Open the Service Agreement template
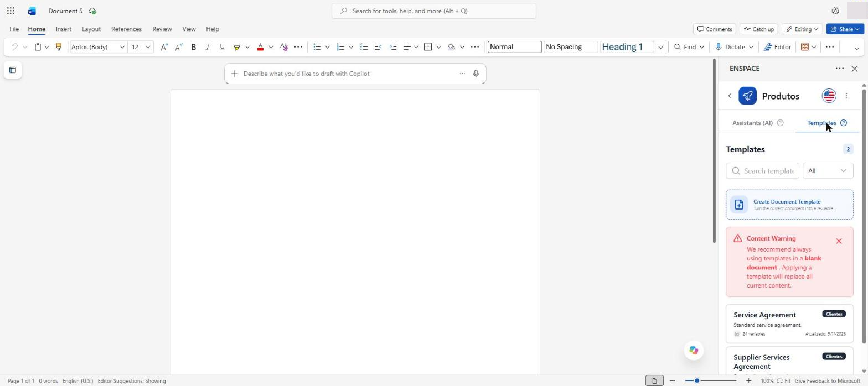The height and width of the screenshot is (386, 868). (790, 324)
